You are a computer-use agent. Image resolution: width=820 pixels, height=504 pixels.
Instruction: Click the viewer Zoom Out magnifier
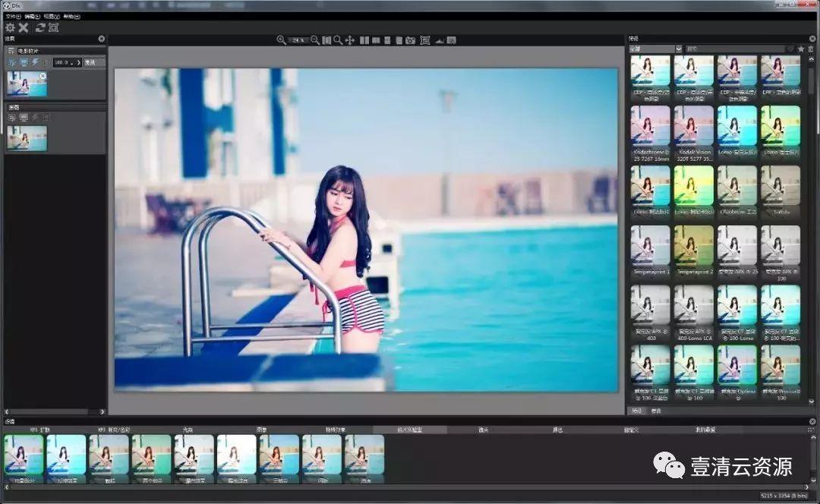(315, 40)
